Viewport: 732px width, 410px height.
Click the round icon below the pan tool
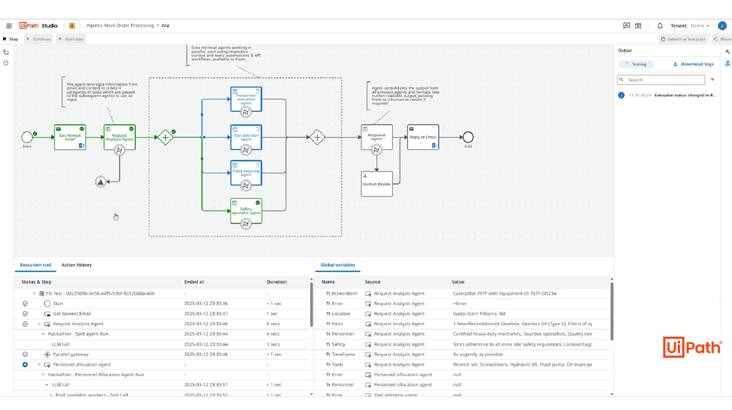tap(6, 63)
